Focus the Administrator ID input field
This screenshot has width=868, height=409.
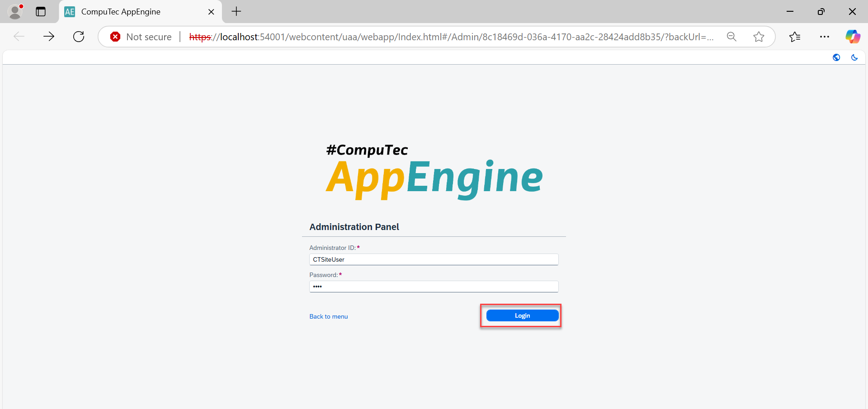pos(434,259)
